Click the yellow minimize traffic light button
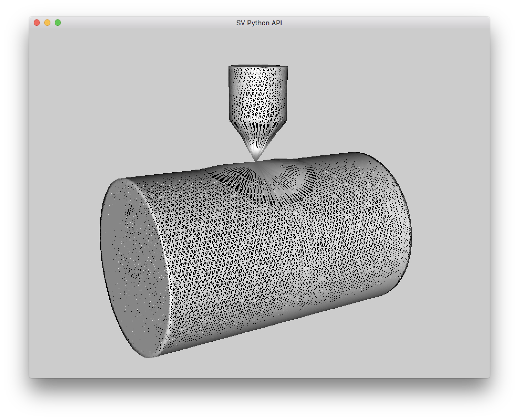Image resolution: width=519 pixels, height=420 pixels. 47,23
